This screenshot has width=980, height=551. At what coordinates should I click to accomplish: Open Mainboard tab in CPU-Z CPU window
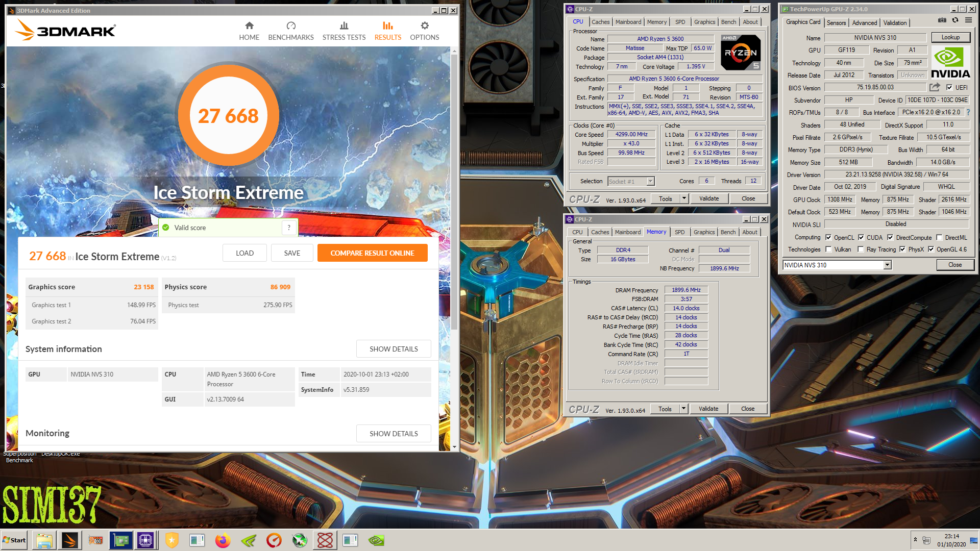(x=628, y=22)
